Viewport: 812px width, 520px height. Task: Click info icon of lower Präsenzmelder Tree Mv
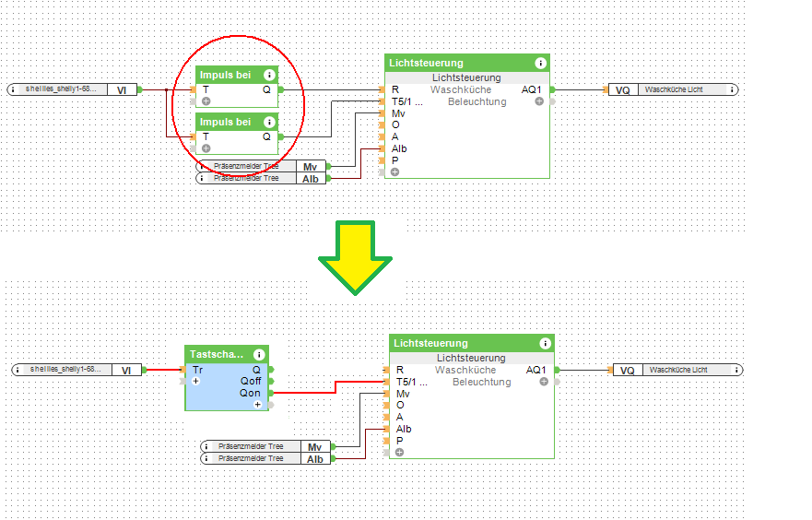(206, 446)
